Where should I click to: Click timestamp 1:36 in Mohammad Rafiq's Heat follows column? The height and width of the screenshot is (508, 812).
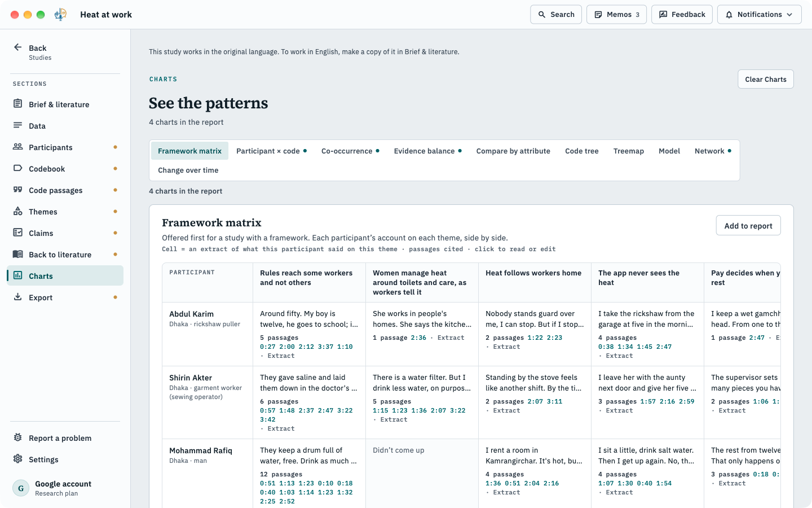[493, 483]
